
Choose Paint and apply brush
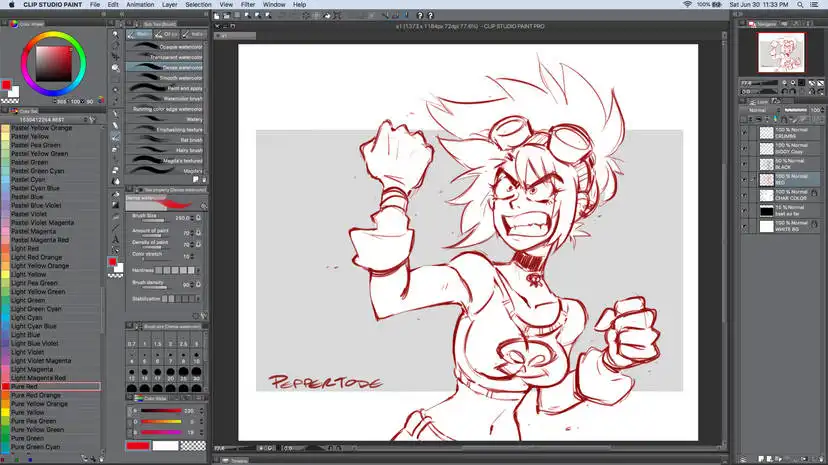[x=165, y=88]
